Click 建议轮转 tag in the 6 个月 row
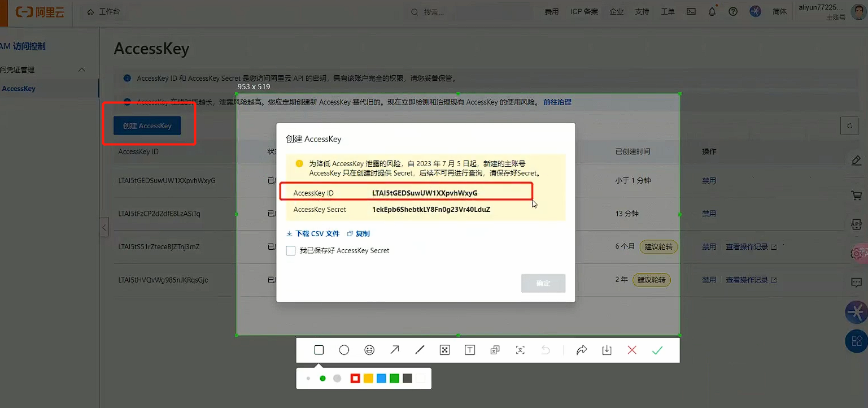This screenshot has width=868, height=408. click(x=659, y=247)
